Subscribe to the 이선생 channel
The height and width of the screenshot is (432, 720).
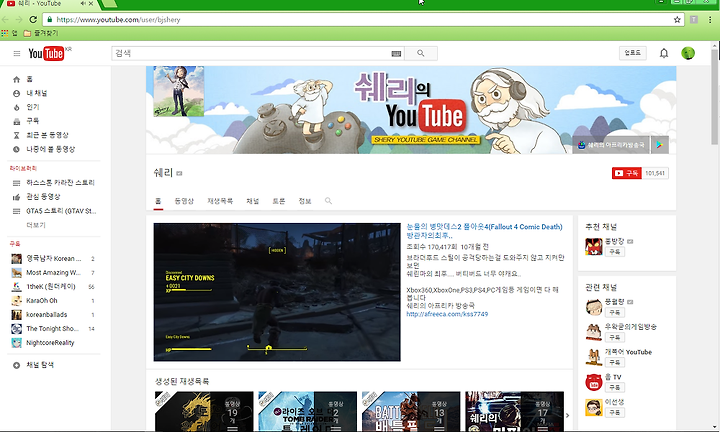(614, 412)
